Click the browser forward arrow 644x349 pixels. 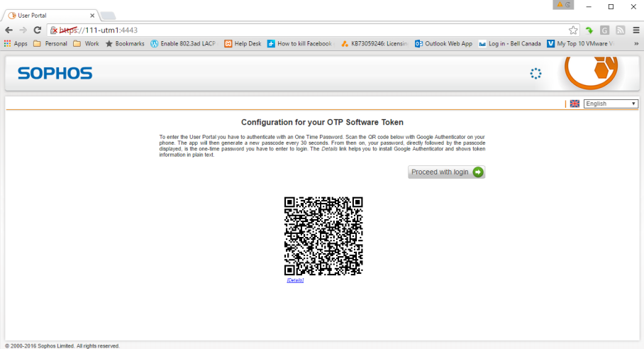click(x=23, y=30)
